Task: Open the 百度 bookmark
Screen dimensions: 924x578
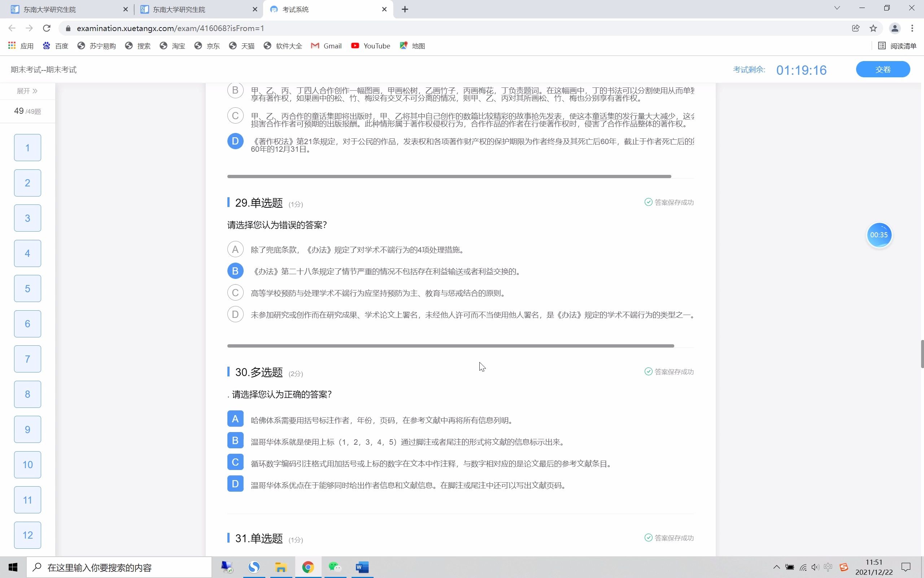Action: [56, 46]
